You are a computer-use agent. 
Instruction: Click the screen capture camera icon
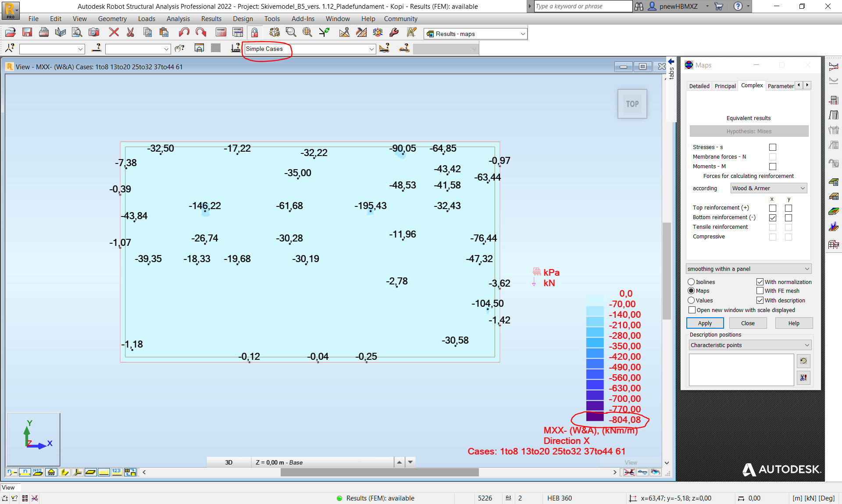(x=93, y=32)
